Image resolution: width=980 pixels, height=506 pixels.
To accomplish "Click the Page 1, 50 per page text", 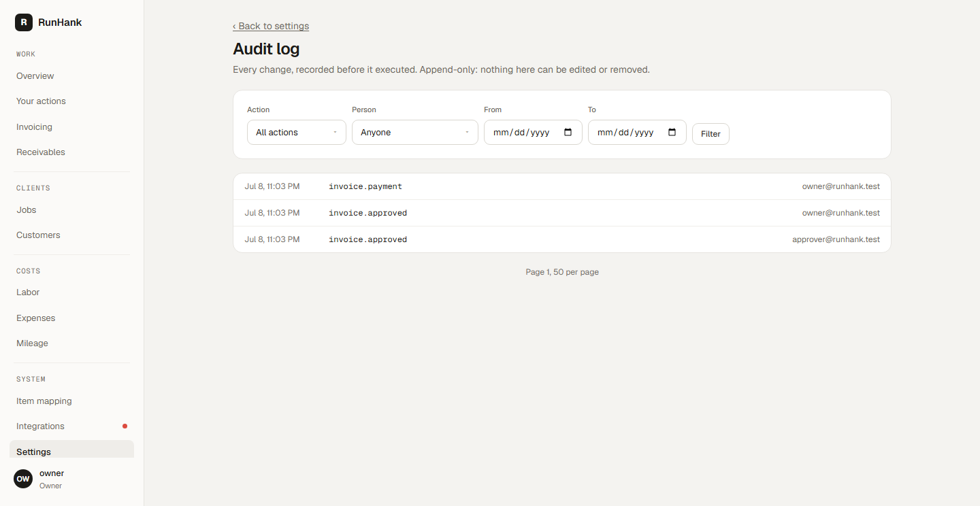I will click(562, 272).
